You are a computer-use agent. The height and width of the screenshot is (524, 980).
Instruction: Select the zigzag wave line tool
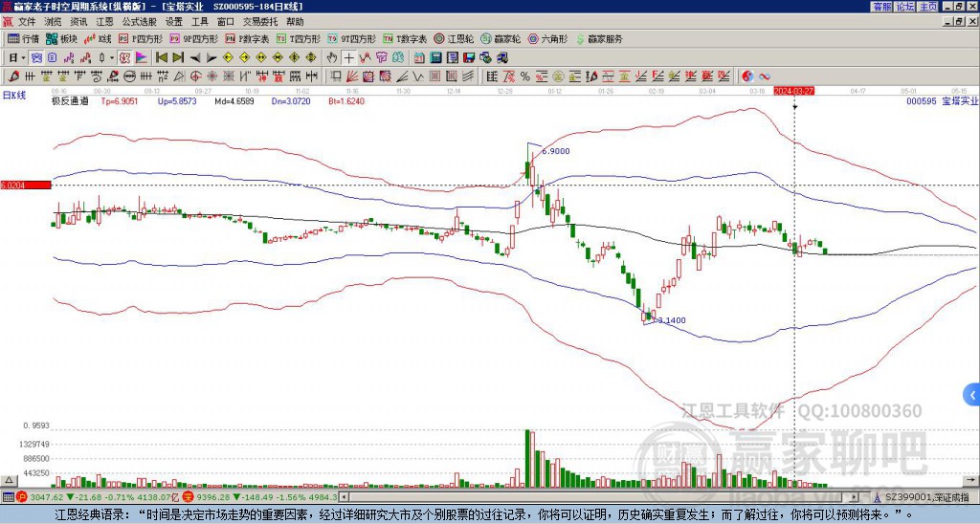coord(417,76)
